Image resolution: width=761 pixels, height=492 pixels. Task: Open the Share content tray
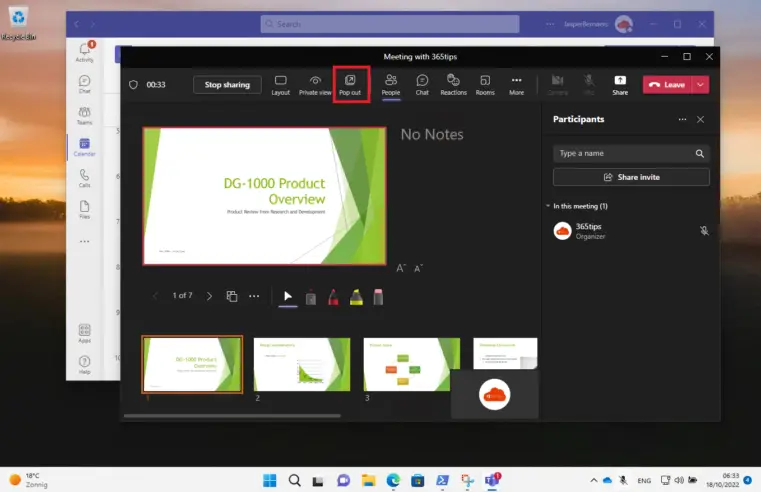620,85
